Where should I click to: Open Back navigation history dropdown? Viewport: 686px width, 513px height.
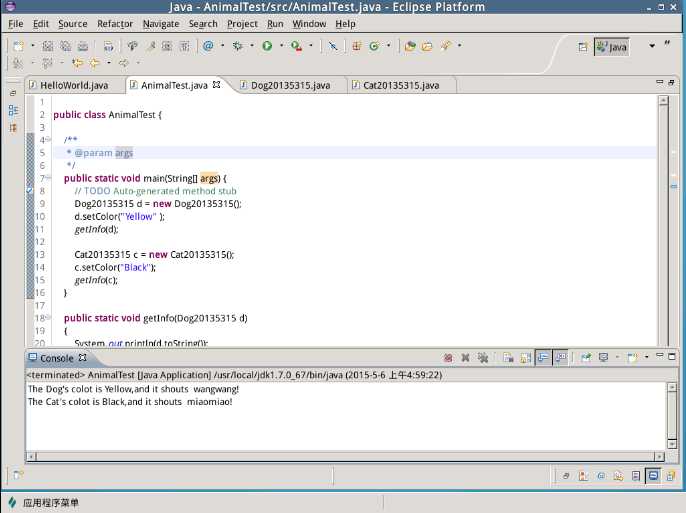[x=108, y=63]
